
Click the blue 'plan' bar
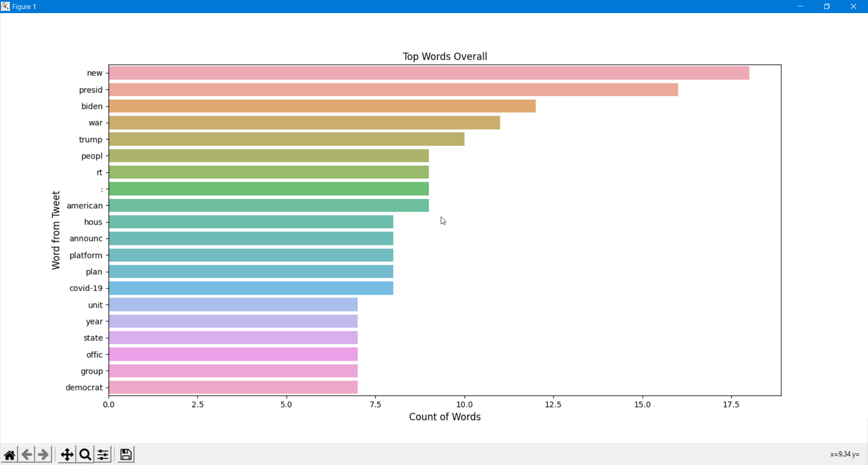251,272
